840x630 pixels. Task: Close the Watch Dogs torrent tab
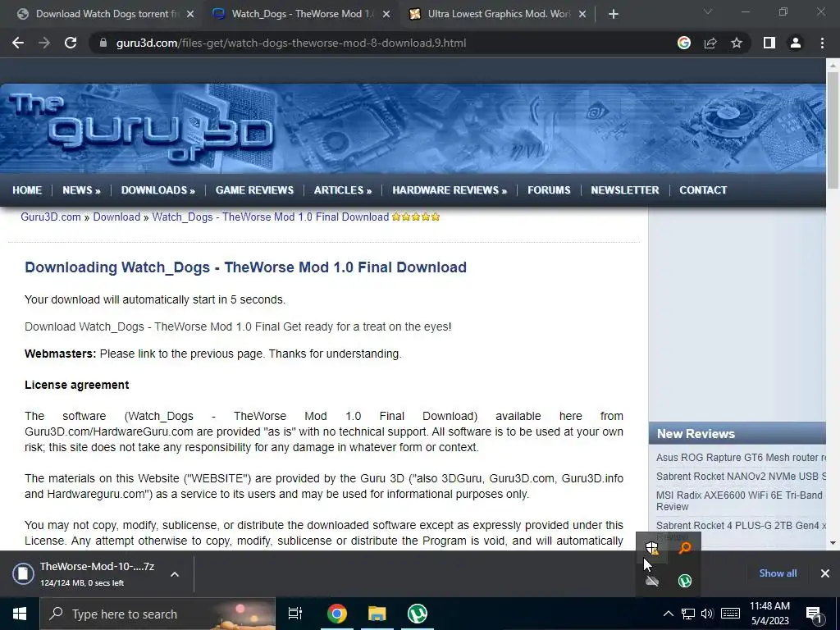(x=190, y=14)
